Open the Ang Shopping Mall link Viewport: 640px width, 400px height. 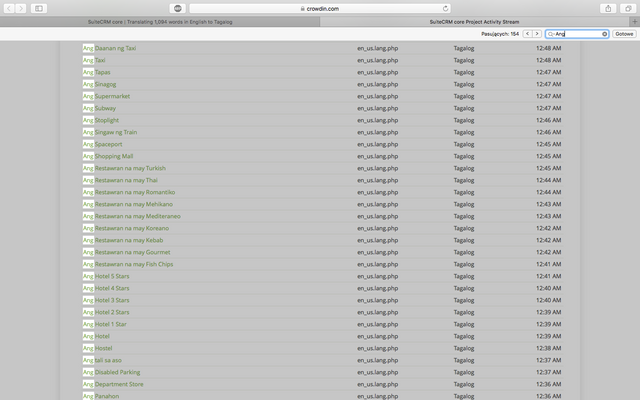(108, 156)
